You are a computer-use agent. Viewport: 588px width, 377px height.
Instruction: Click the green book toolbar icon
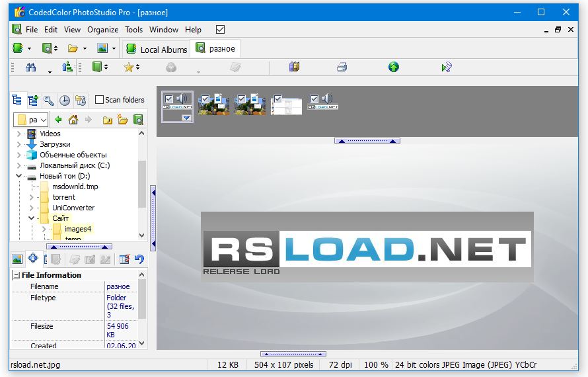click(98, 67)
